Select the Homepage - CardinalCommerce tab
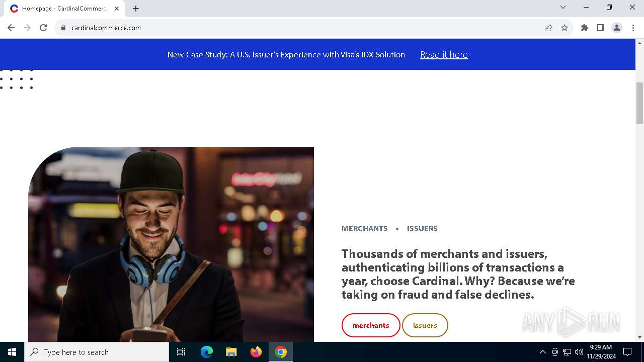This screenshot has width=644, height=362. (65, 9)
